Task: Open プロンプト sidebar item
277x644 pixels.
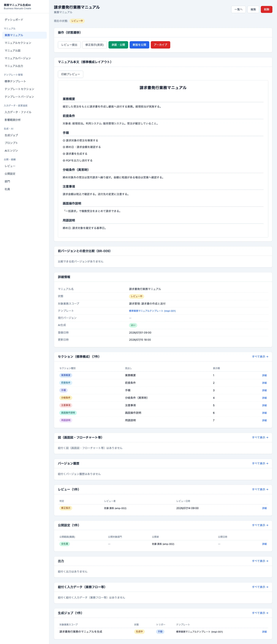Action: [x=25, y=143]
